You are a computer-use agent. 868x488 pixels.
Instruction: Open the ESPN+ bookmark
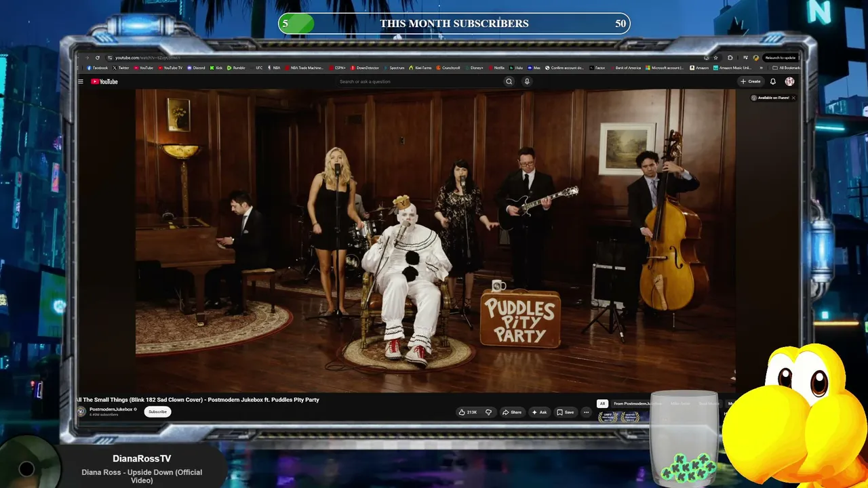pos(338,68)
